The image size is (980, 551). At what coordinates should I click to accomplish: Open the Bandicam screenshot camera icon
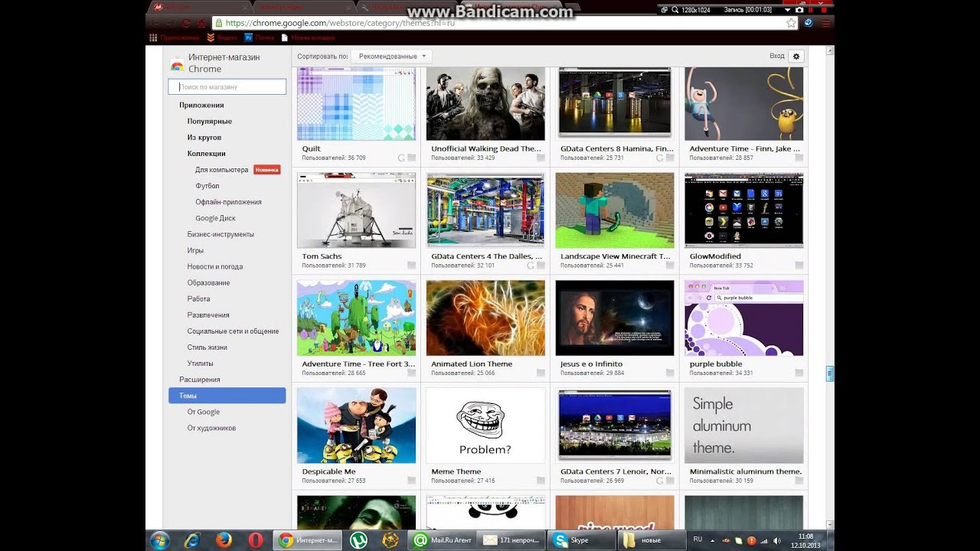pos(799,10)
